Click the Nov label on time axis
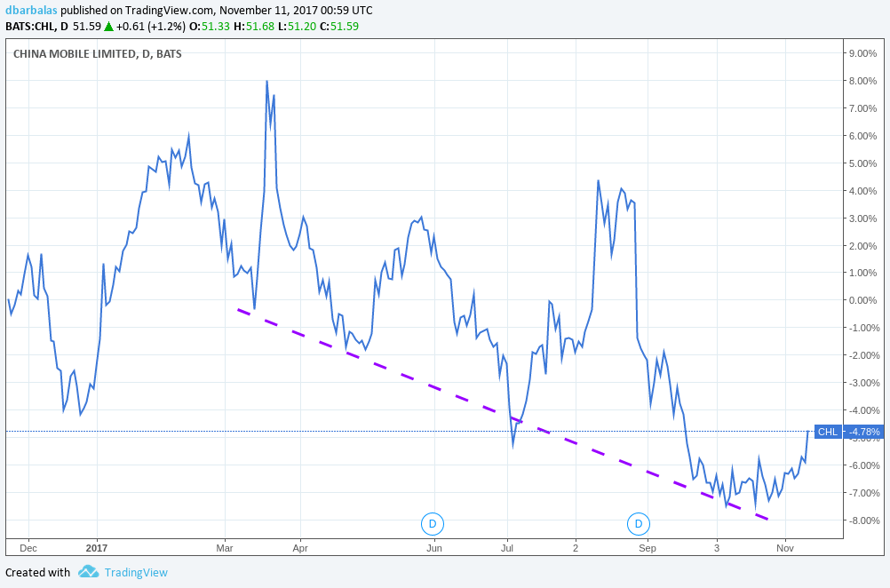The width and height of the screenshot is (890, 588). [785, 548]
